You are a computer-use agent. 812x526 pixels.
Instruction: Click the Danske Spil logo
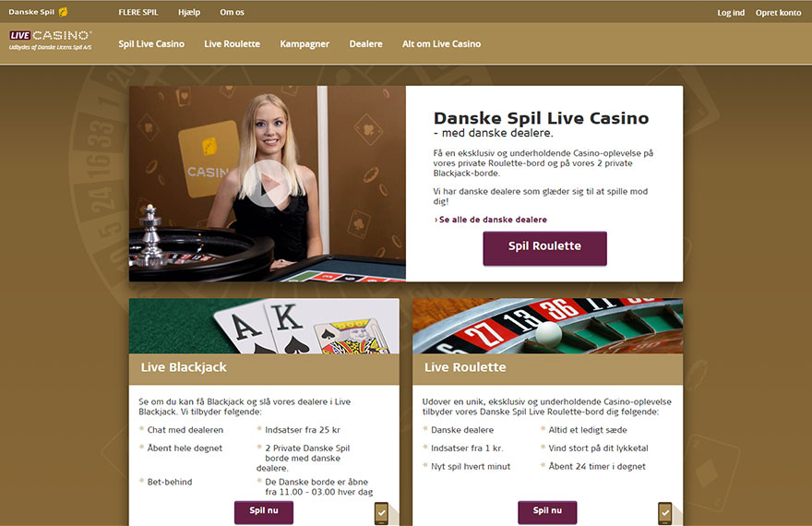(x=38, y=12)
